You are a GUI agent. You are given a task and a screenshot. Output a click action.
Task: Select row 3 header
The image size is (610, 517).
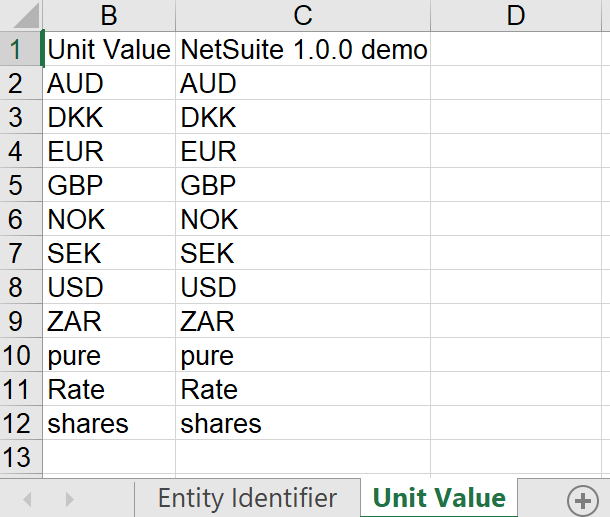click(x=21, y=117)
